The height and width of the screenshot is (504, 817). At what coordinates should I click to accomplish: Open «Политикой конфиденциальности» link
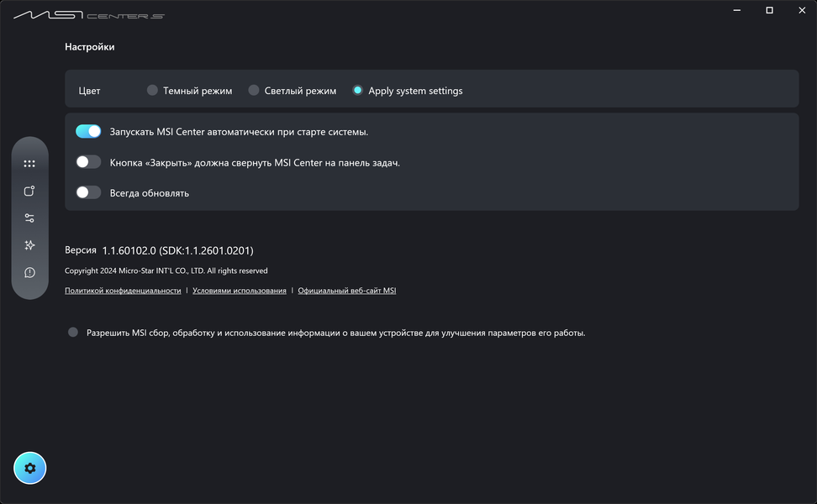pos(123,291)
